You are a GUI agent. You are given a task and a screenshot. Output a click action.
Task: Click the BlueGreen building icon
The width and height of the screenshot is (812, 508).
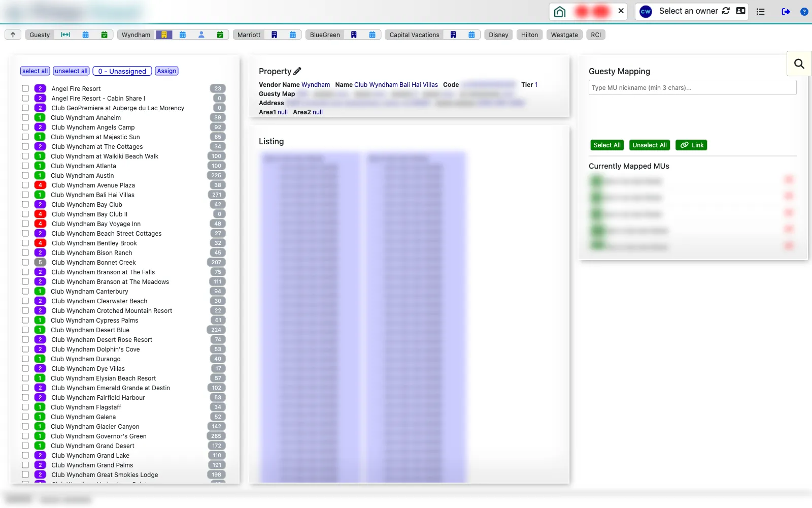[354, 35]
